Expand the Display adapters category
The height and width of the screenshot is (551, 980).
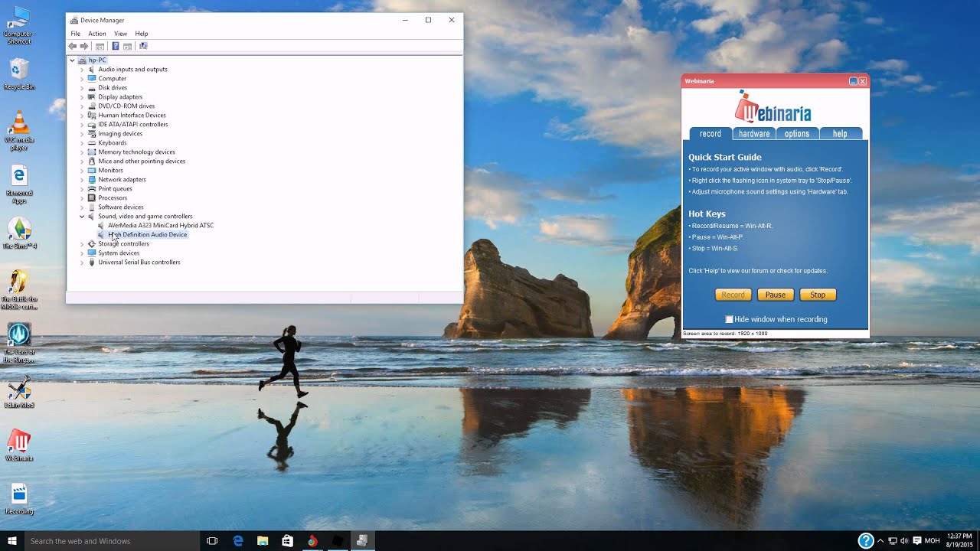[x=82, y=97]
